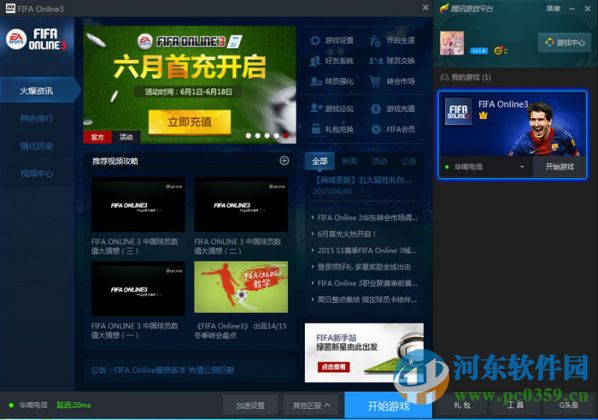Viewport: 598px width, 420px height.
Task: Open 球员强化 player upgrade icon
Action: [316, 81]
